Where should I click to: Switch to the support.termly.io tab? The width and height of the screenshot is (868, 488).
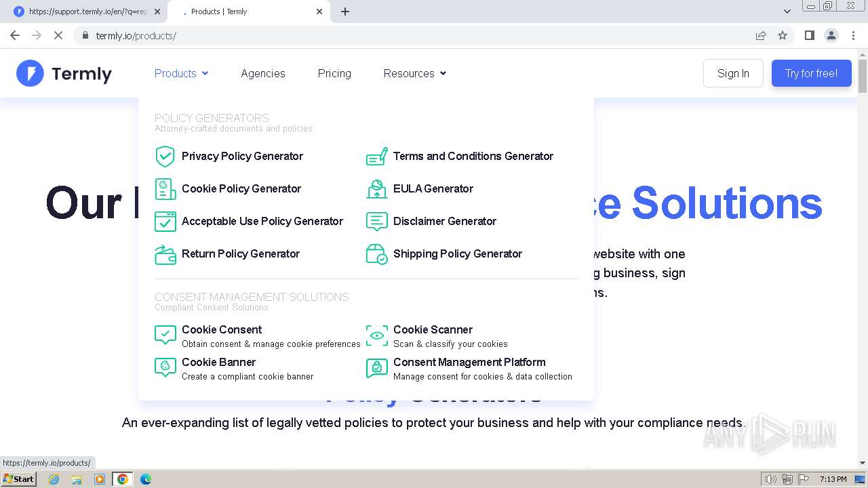tap(87, 12)
